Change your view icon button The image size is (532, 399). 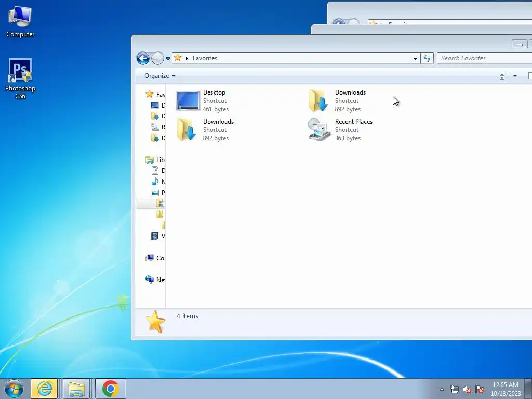504,76
